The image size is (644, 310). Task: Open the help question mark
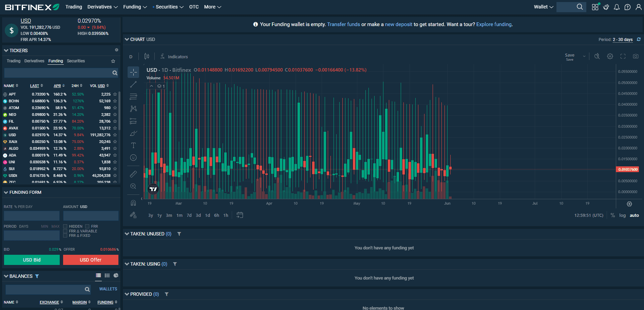pos(628,7)
